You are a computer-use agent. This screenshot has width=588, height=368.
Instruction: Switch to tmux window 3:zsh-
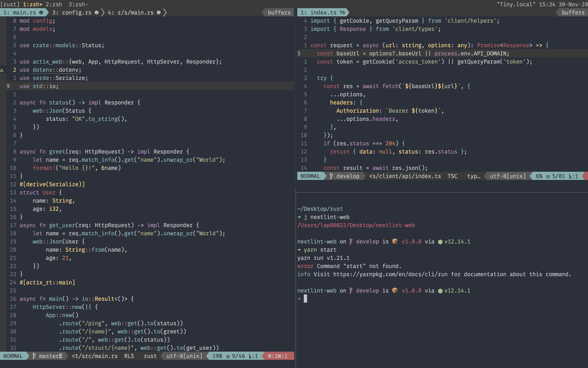point(78,4)
